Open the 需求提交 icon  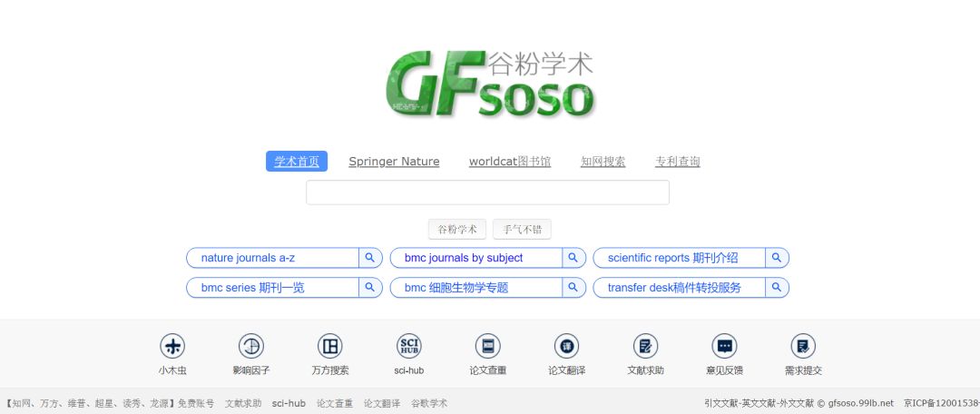pos(803,346)
